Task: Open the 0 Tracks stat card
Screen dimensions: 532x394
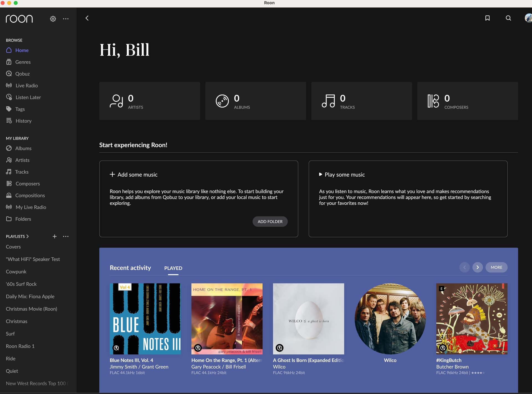Action: pos(362,101)
